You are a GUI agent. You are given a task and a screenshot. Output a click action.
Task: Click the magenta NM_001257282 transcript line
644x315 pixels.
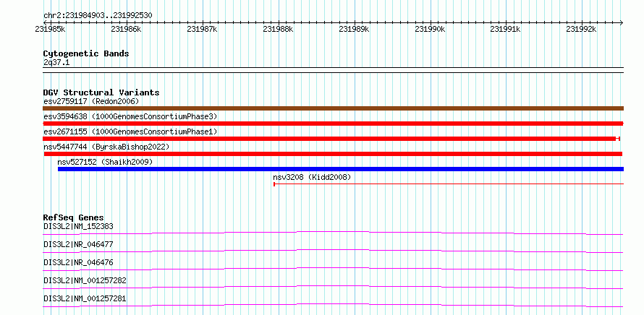tap(333, 287)
